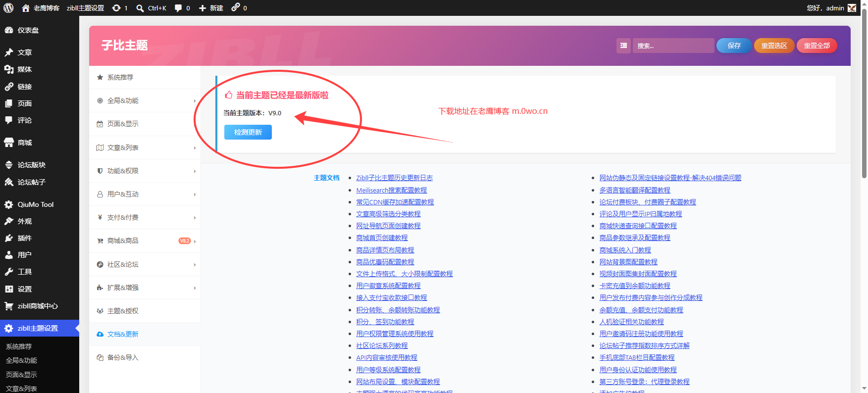Expand the 用户&互动 section arrow
868x393 pixels.
click(x=195, y=195)
